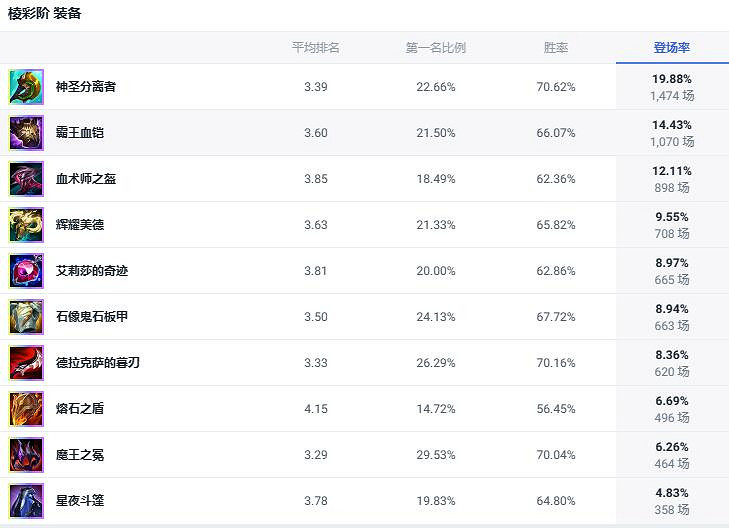The height and width of the screenshot is (528, 729).
Task: Open the 神圣分离者 item name link
Action: (86, 87)
